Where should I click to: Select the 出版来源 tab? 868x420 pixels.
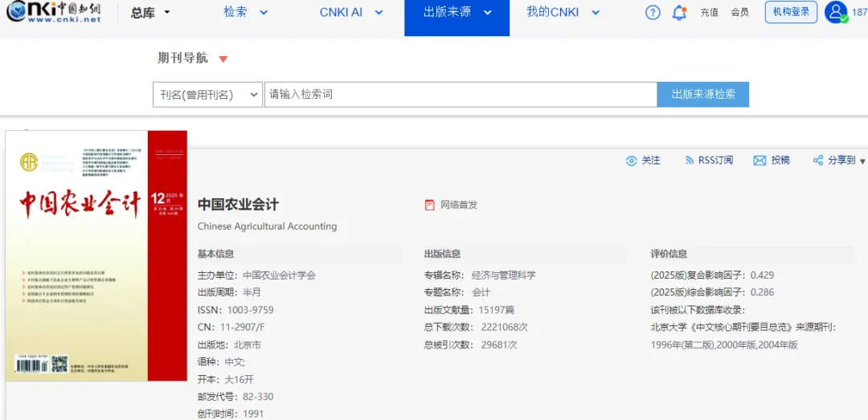tap(457, 18)
